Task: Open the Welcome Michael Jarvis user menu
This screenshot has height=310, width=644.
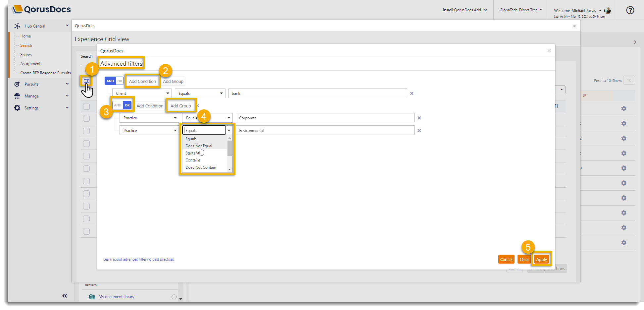Action: pos(577,11)
